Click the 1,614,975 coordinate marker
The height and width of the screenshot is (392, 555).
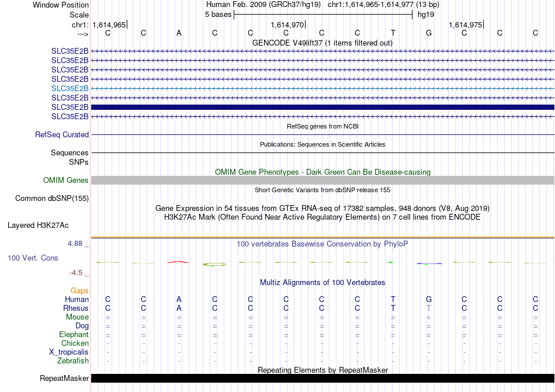(x=466, y=25)
